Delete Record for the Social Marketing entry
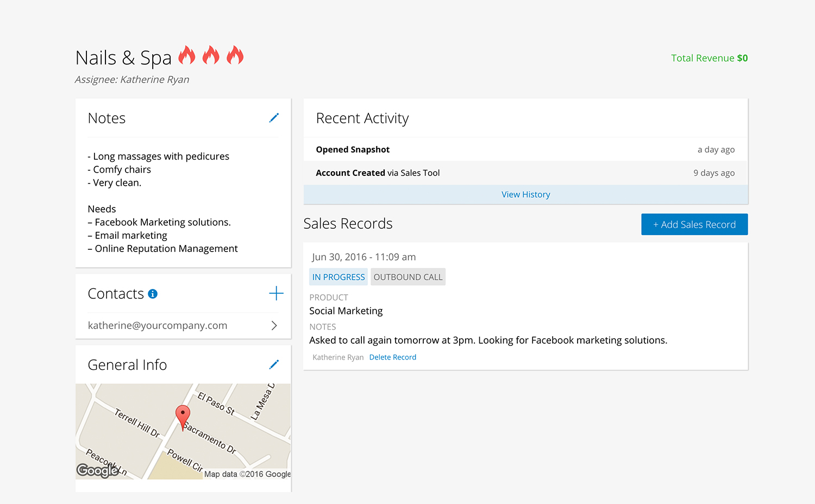 tap(392, 357)
